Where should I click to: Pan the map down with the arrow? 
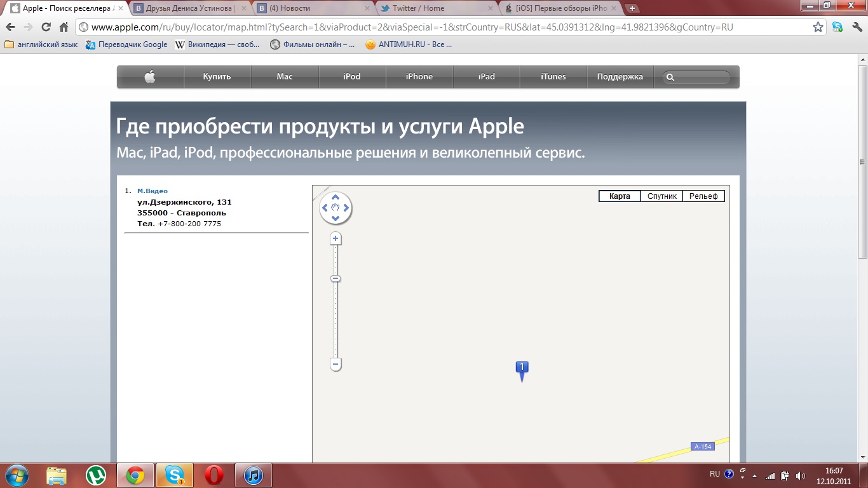point(336,218)
